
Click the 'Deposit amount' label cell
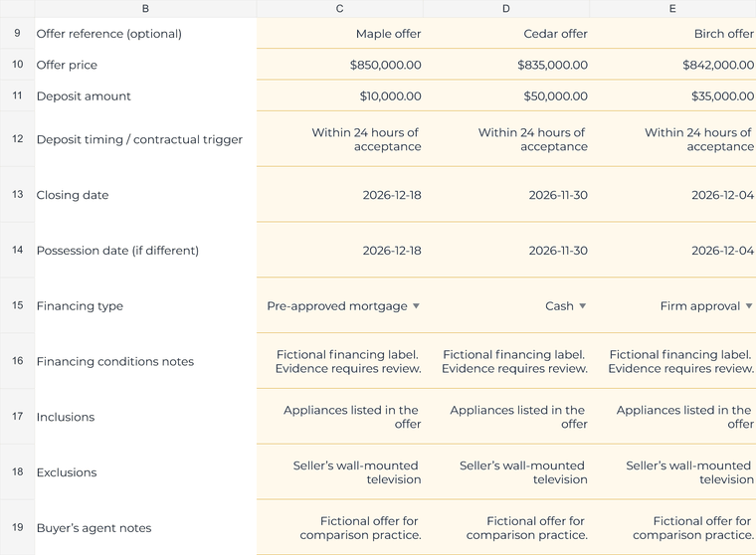tap(145, 95)
